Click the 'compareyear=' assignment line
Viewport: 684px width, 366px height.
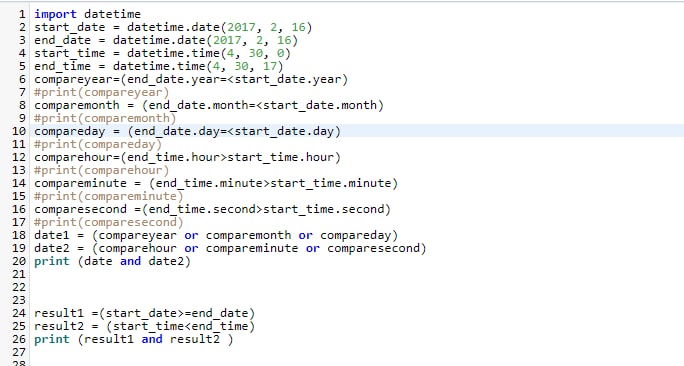191,79
